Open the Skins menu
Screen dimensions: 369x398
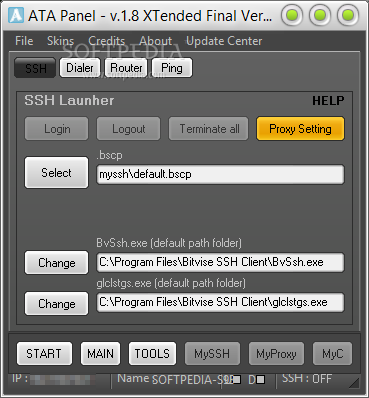[60, 41]
